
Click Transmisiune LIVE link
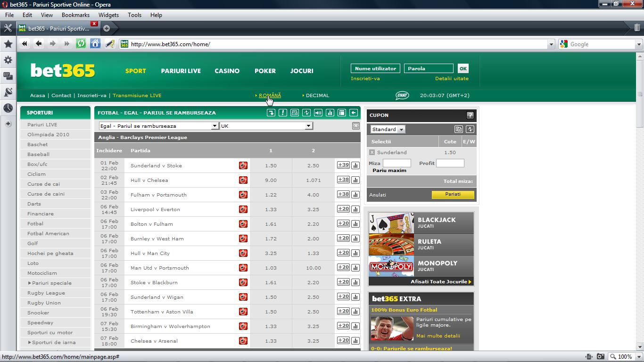pos(137,95)
